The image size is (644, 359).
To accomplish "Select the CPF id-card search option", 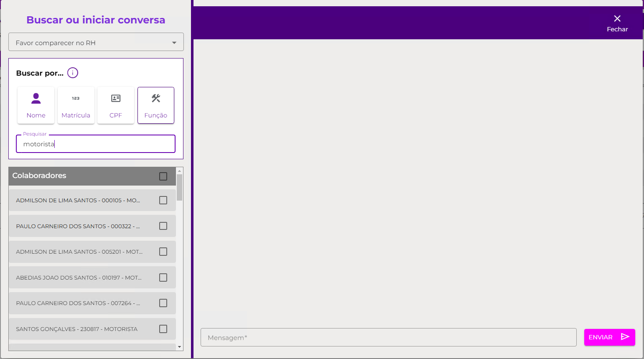I will click(x=116, y=105).
